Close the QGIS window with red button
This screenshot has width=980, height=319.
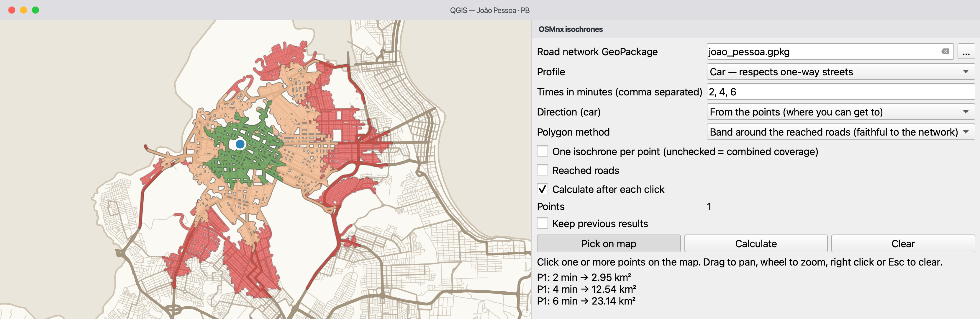(x=12, y=10)
